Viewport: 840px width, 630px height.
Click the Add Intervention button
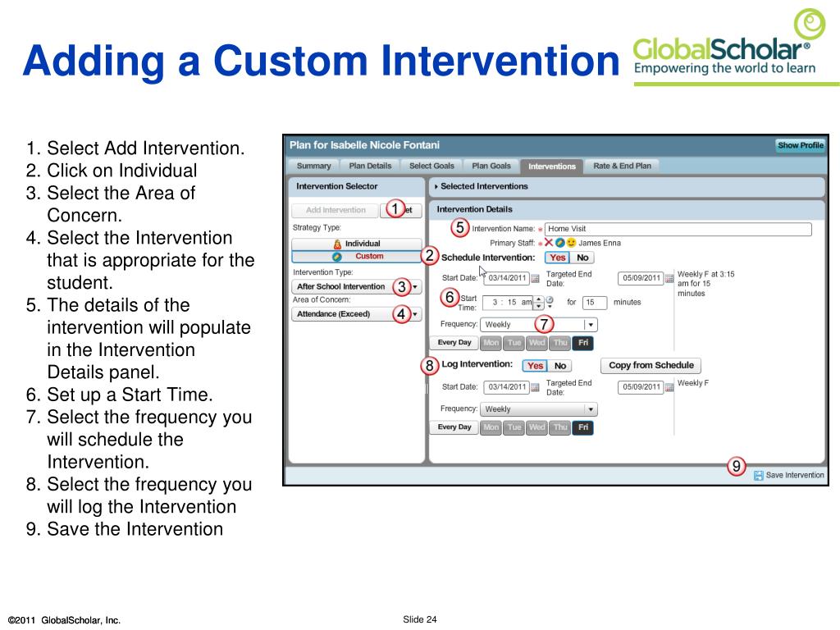(336, 210)
